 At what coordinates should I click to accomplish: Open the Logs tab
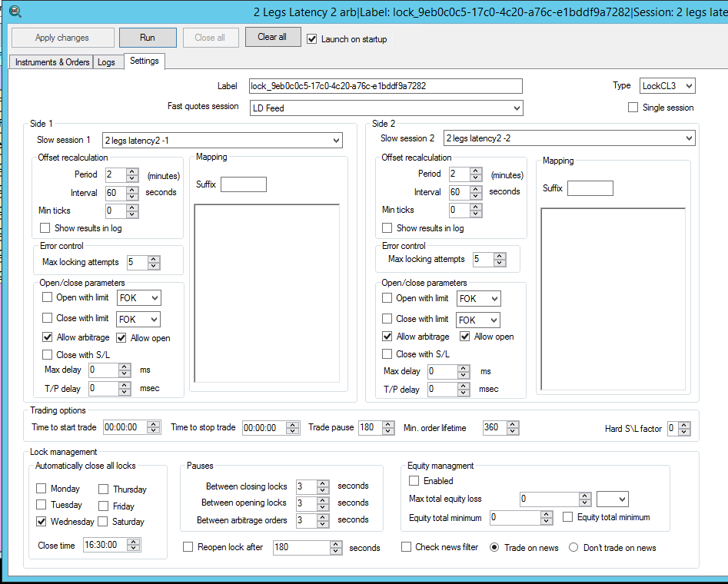click(106, 62)
